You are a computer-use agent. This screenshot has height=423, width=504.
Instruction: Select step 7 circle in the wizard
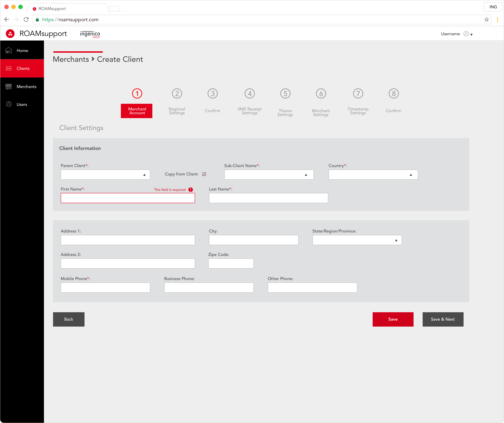[358, 94]
